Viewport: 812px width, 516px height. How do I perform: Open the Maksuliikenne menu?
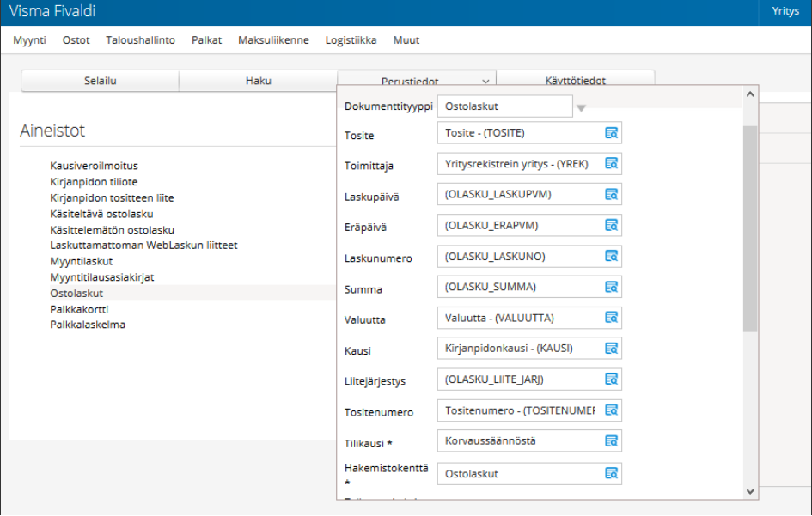tap(273, 40)
